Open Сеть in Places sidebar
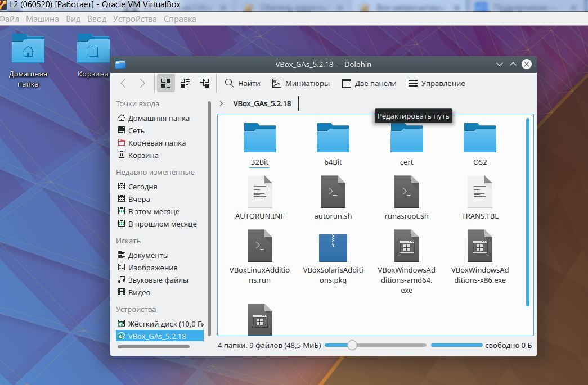 coord(131,130)
